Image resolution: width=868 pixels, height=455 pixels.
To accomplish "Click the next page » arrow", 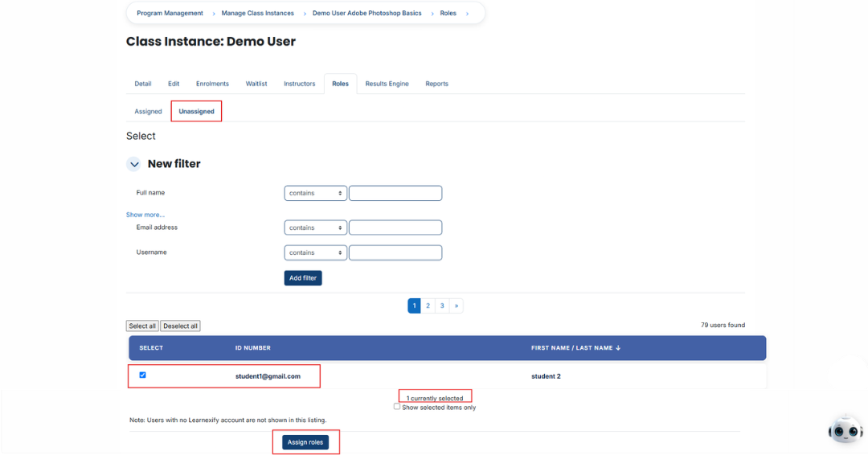I will pos(457,305).
